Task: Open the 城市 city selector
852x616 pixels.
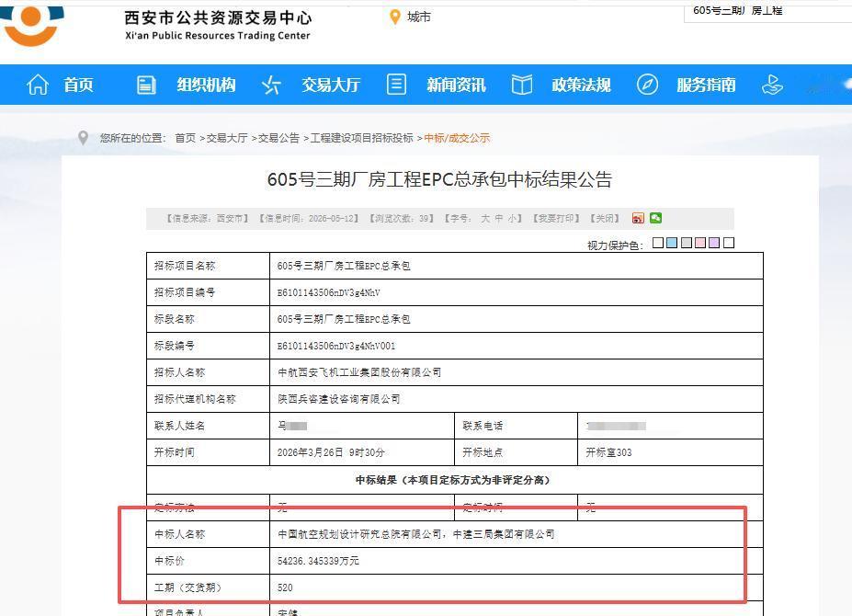Action: (x=419, y=17)
